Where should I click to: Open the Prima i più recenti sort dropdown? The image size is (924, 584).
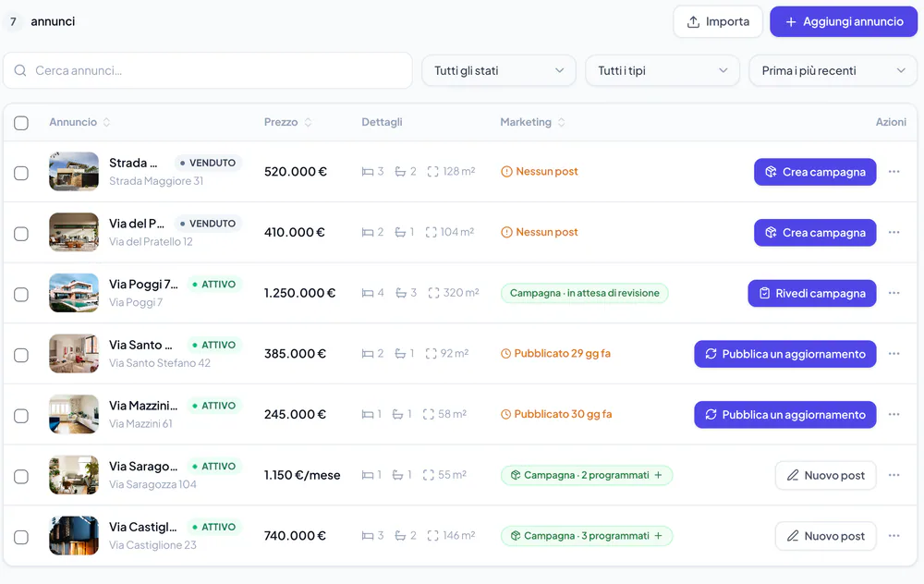tap(833, 71)
